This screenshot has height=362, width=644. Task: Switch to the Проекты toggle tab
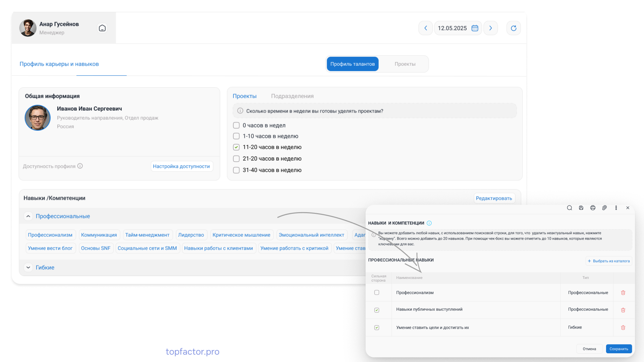405,64
